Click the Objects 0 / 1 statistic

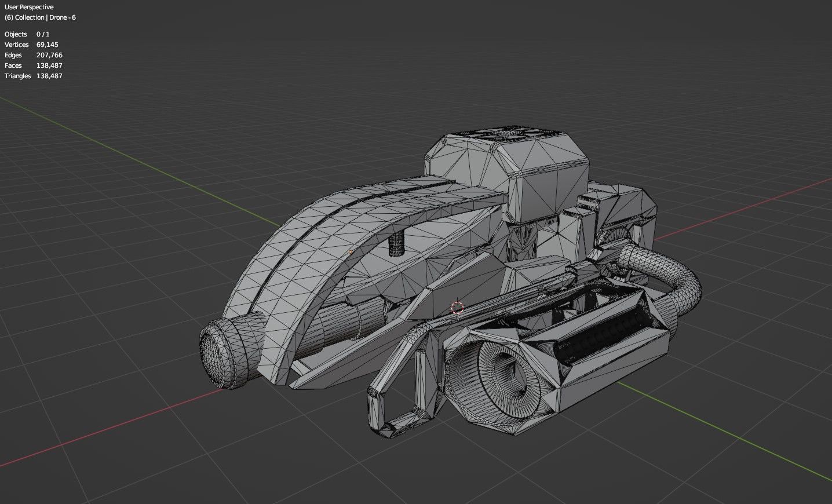pos(27,34)
